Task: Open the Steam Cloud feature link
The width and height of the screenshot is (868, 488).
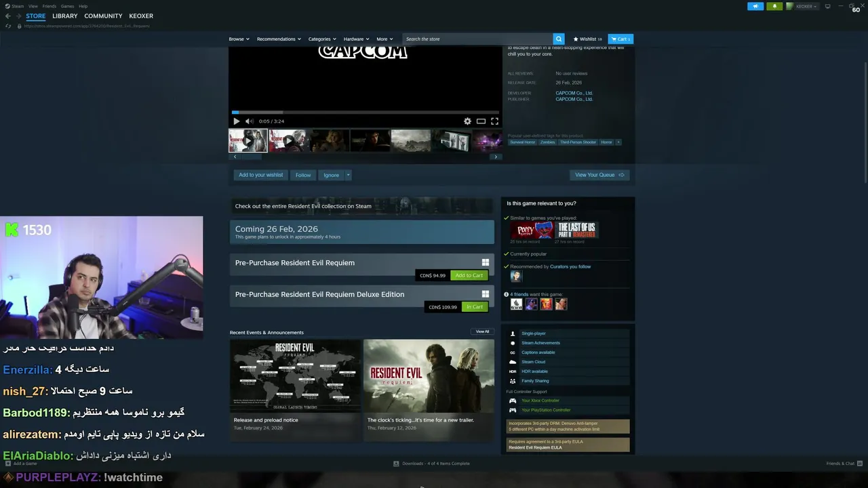Action: (x=533, y=362)
